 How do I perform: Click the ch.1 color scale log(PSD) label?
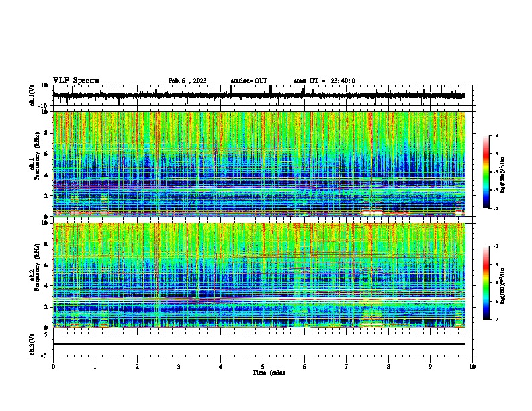[502, 175]
